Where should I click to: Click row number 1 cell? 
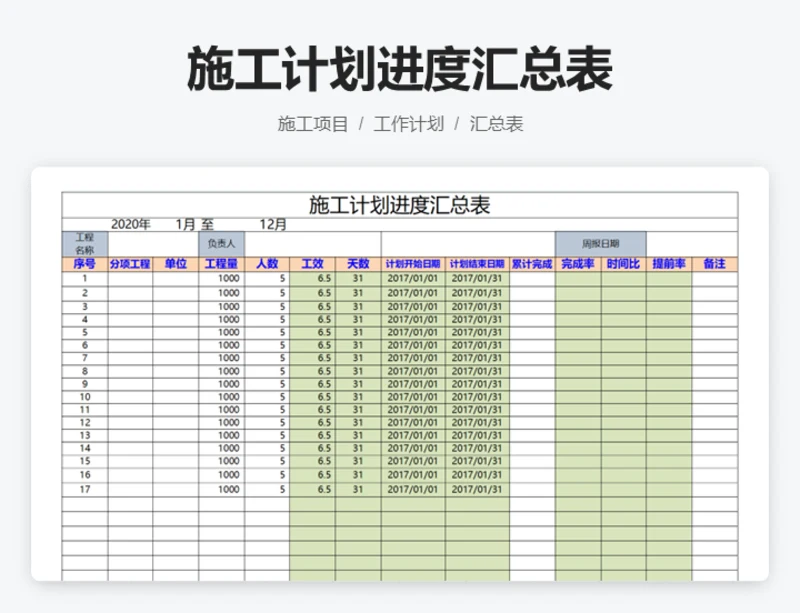click(x=85, y=279)
